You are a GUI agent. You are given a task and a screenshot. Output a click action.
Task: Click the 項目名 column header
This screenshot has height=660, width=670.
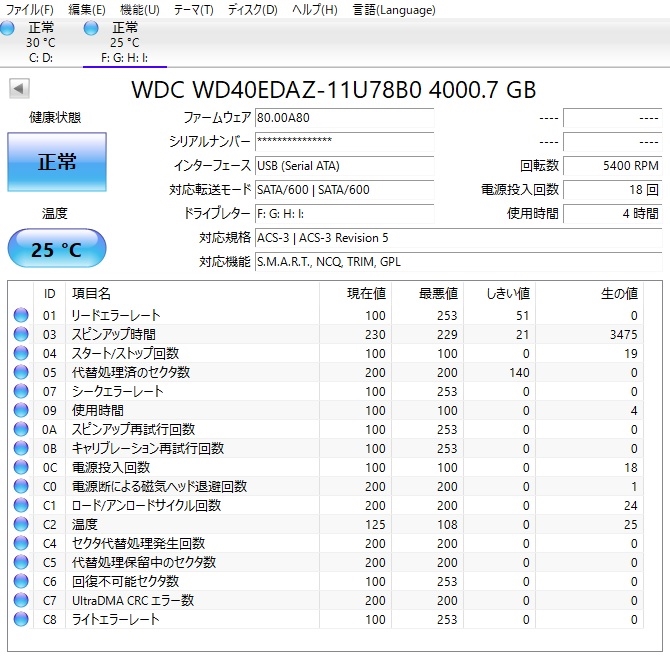point(192,293)
